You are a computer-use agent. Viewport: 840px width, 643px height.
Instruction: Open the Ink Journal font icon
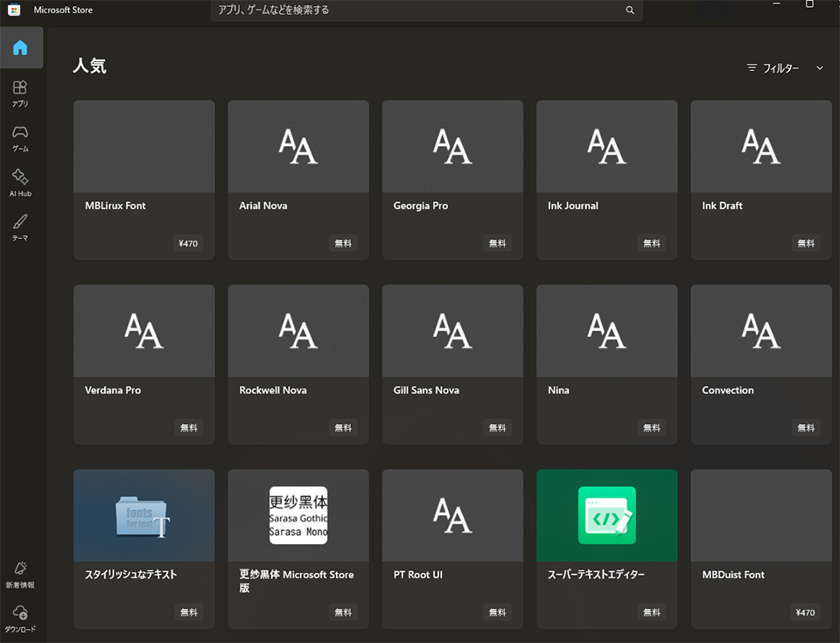(607, 146)
